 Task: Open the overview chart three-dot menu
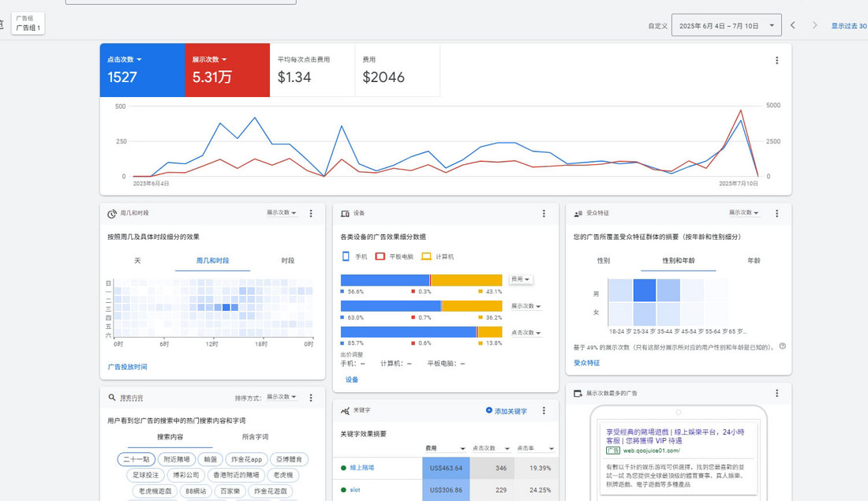[776, 60]
